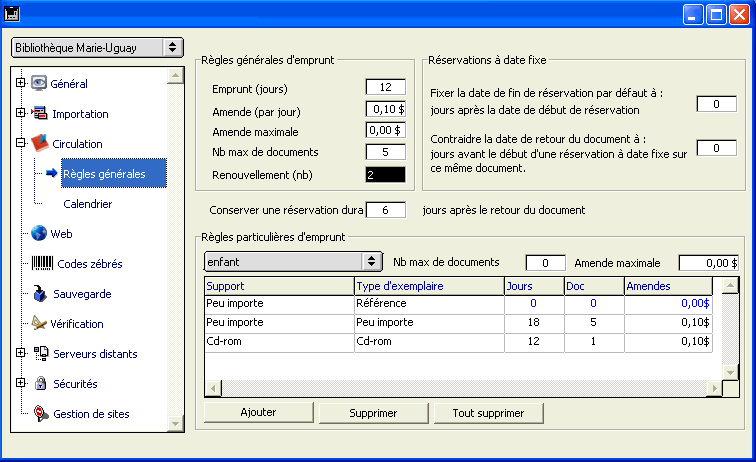756x462 pixels.
Task: Click the Importation icon in sidebar
Action: coord(40,114)
